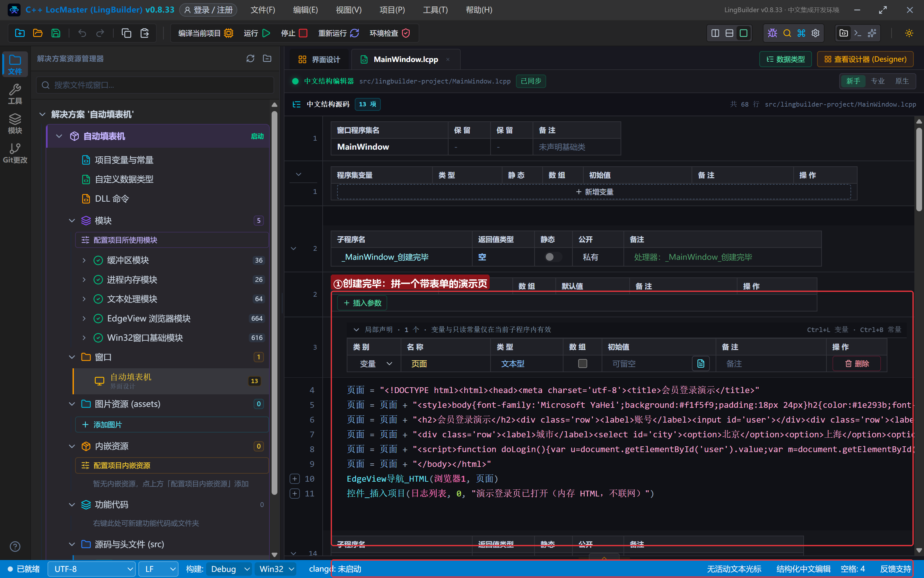The width and height of the screenshot is (924, 578).
Task: Open the 工具(T) menu
Action: [x=435, y=10]
